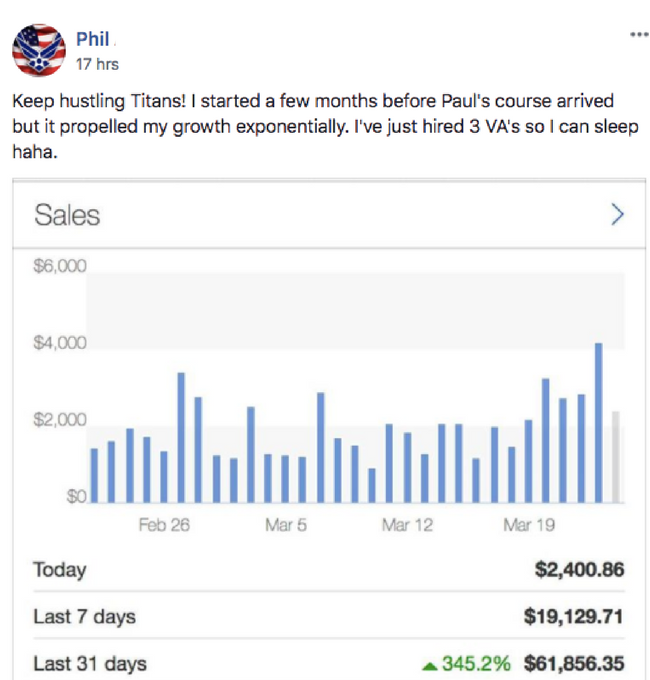The height and width of the screenshot is (680, 650).
Task: Click the green 345.2% growth indicator
Action: (x=467, y=664)
